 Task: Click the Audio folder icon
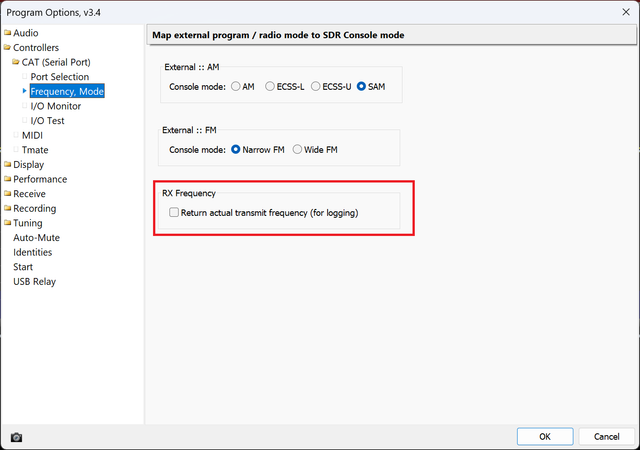tap(7, 33)
